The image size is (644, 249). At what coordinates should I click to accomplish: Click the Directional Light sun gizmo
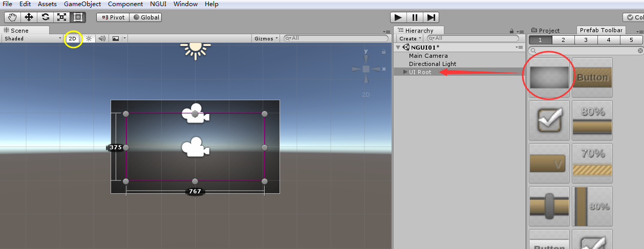(x=195, y=50)
